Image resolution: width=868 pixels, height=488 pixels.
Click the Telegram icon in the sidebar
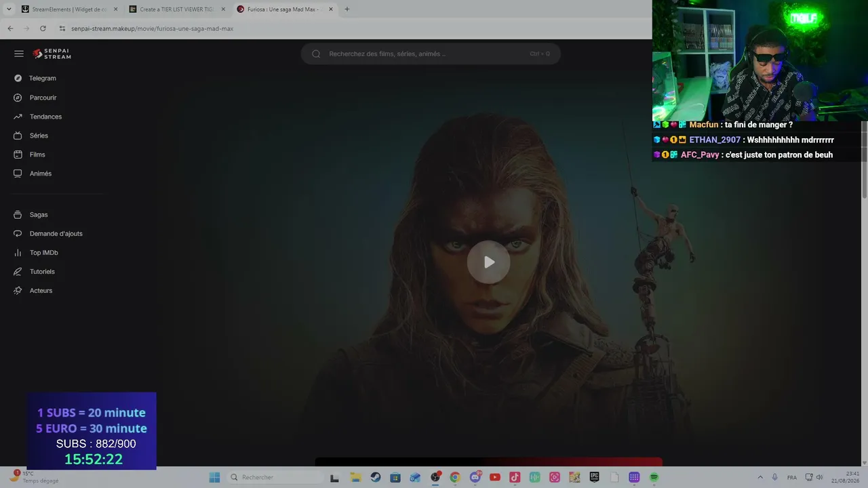point(18,79)
